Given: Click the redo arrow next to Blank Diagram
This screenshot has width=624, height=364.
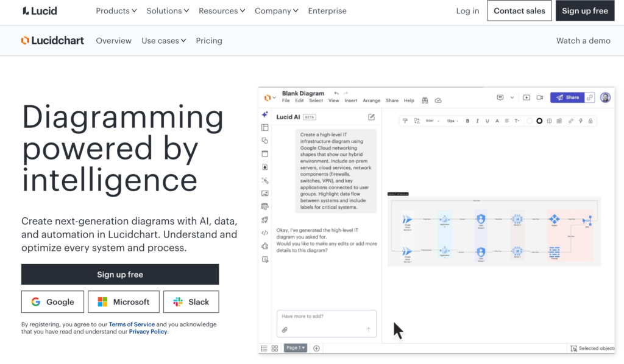Looking at the screenshot, I should pyautogui.click(x=346, y=93).
